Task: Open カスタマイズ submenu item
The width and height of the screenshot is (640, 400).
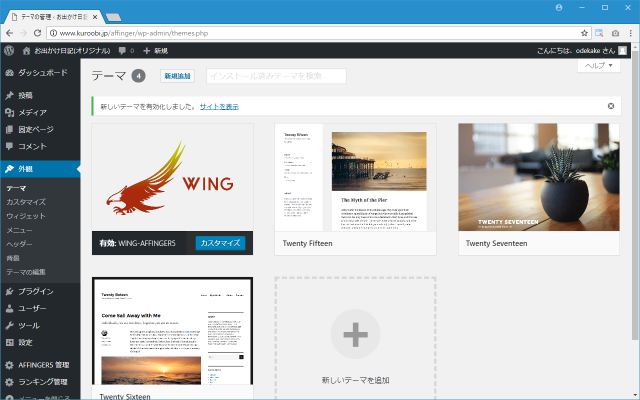Action: click(26, 202)
